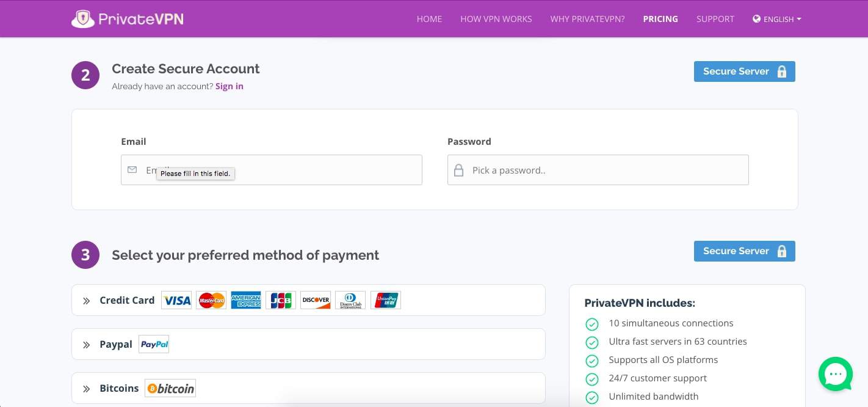Viewport: 868px width, 407px height.
Task: Expand the Paypal payment option
Action: (308, 344)
